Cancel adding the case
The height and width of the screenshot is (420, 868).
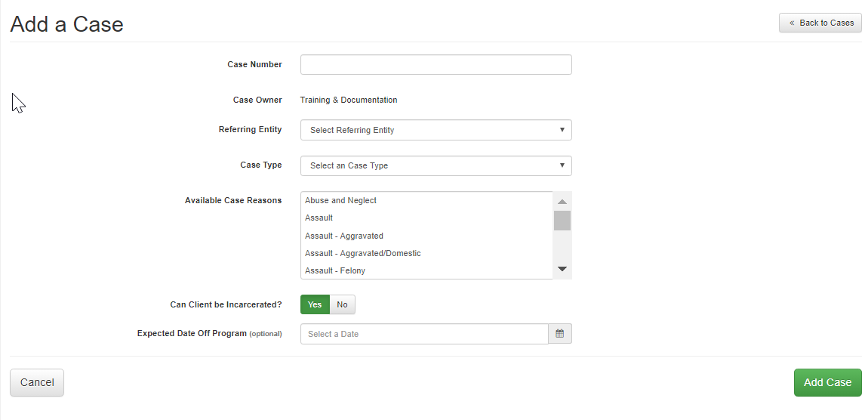(37, 382)
